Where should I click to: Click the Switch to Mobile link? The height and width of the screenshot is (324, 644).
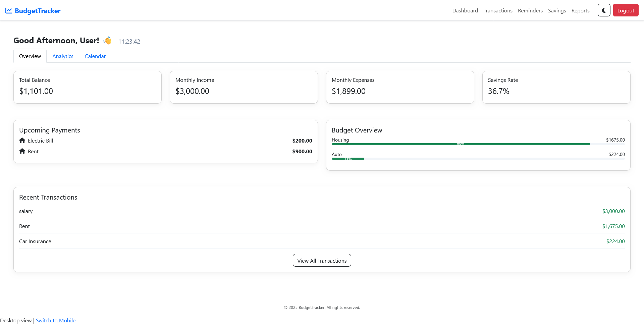coord(56,321)
